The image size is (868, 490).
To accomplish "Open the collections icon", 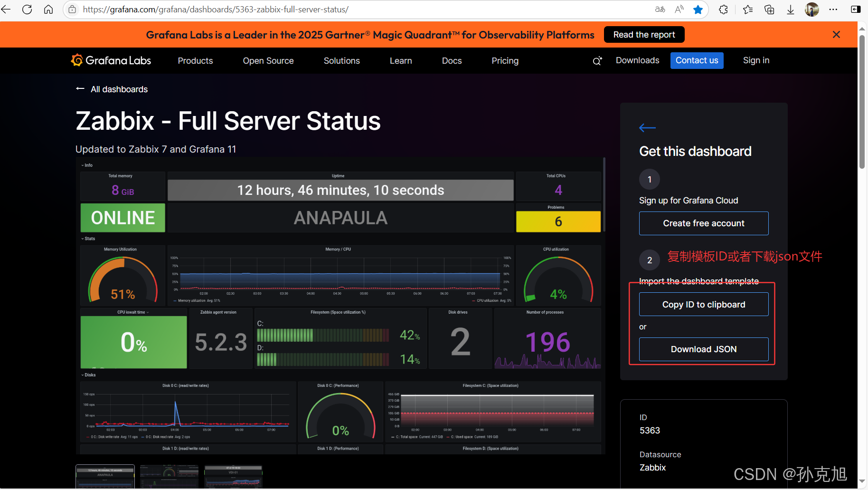I will pos(769,10).
